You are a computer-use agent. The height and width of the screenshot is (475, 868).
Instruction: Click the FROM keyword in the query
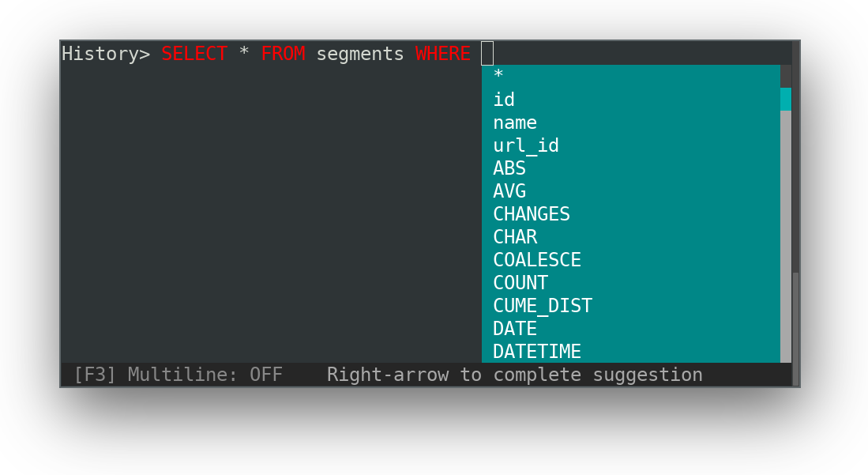pos(283,54)
